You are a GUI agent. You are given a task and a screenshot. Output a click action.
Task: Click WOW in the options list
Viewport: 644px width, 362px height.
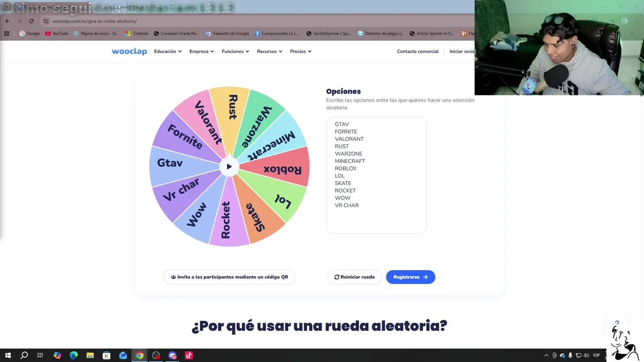[x=343, y=198]
